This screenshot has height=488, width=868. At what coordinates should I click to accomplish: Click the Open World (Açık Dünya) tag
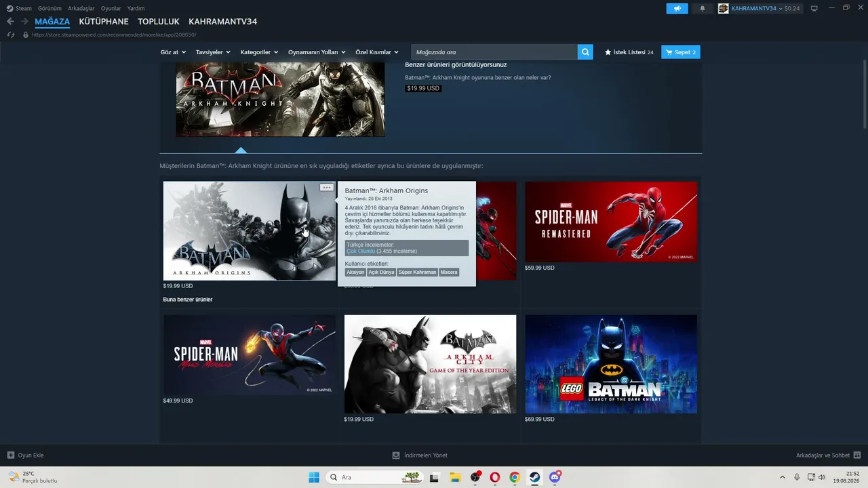381,272
